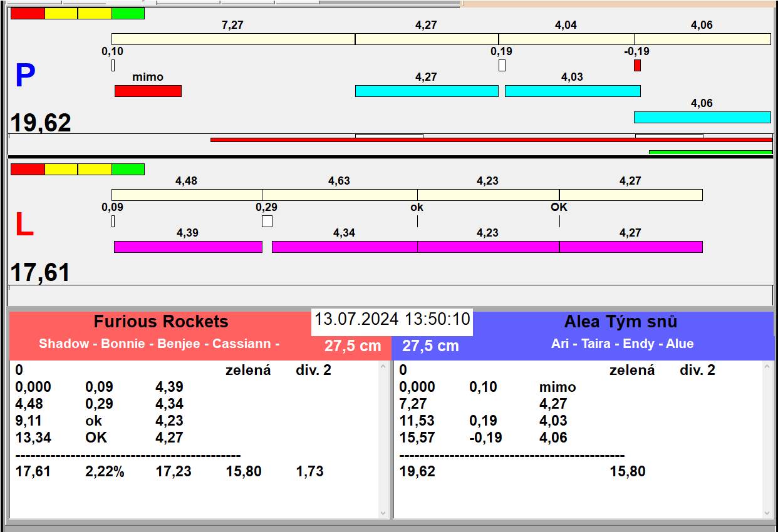Screen dimensions: 778x532
Task: Click the small red -0,19 pass marker
Action: pos(637,65)
